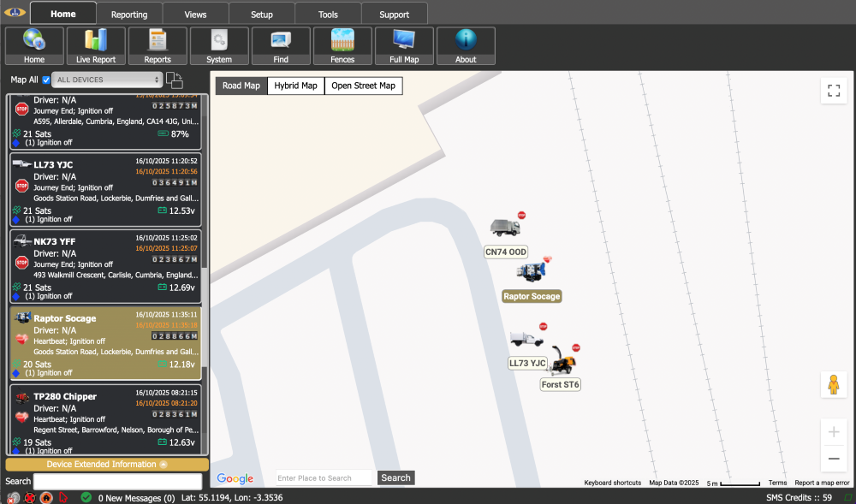Click the map place Search button
The width and height of the screenshot is (856, 504).
[395, 477]
